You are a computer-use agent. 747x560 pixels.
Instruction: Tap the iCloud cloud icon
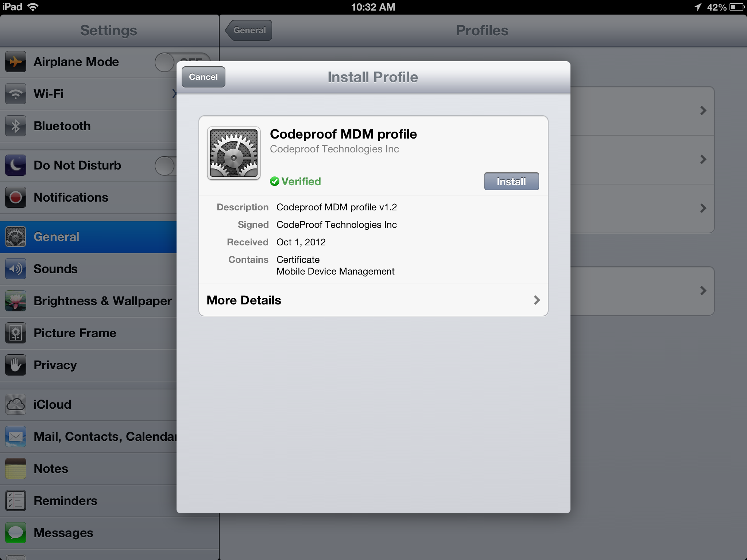pyautogui.click(x=15, y=404)
